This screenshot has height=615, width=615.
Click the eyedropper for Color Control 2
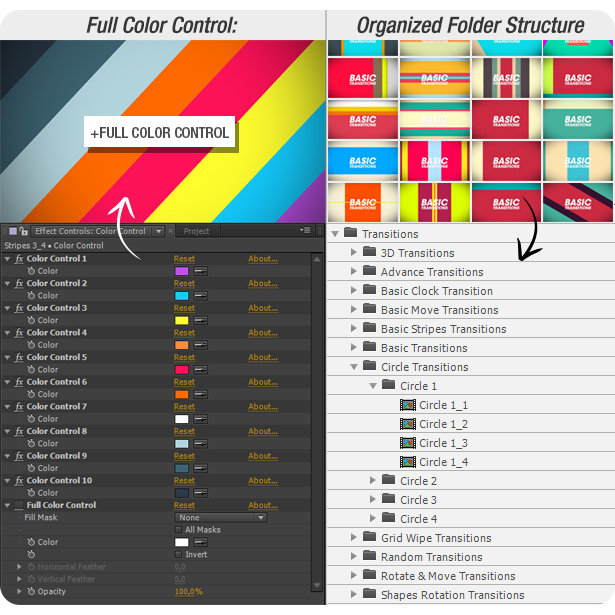coord(200,296)
